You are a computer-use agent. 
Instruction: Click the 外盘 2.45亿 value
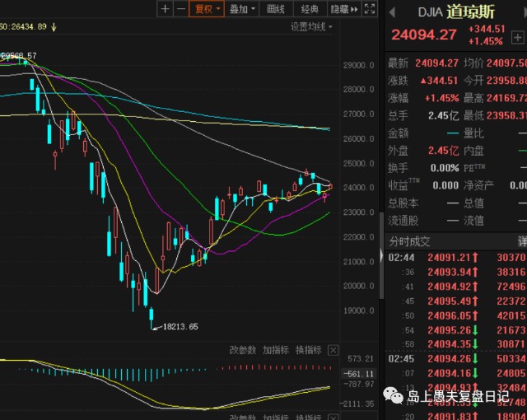443,151
